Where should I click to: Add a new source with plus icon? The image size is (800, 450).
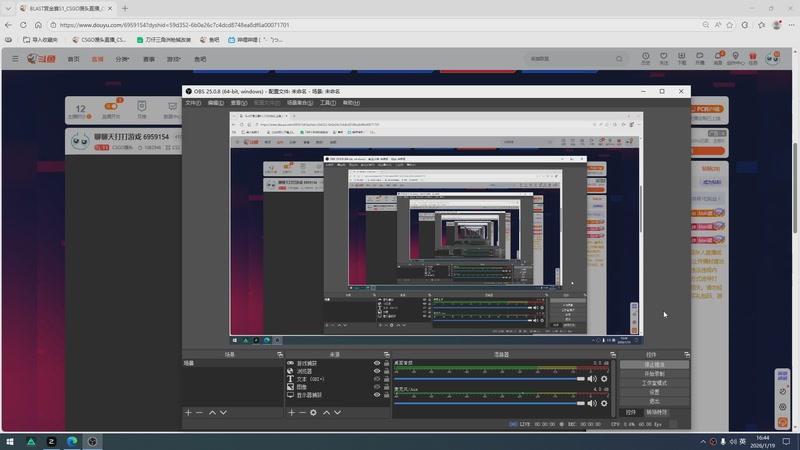pyautogui.click(x=291, y=412)
